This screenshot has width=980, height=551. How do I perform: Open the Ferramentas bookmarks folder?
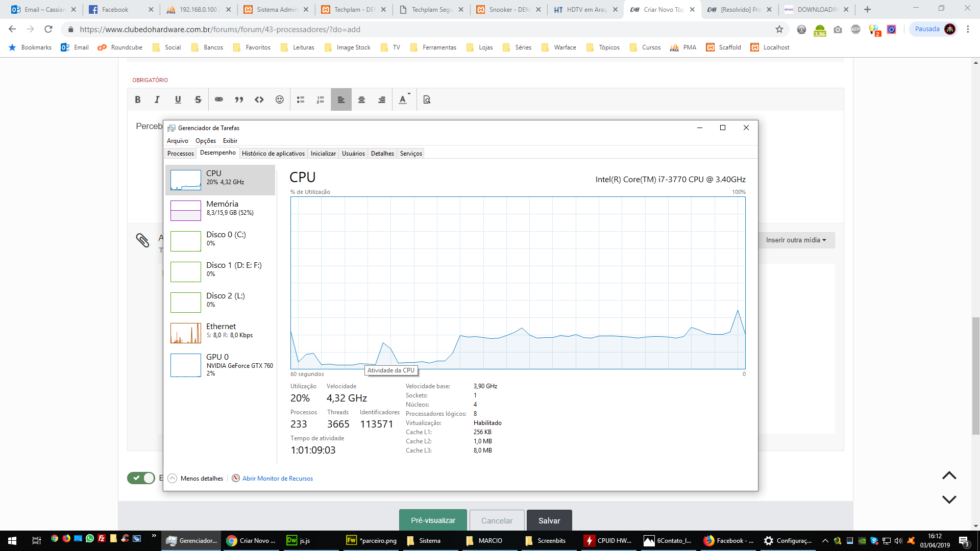[433, 47]
